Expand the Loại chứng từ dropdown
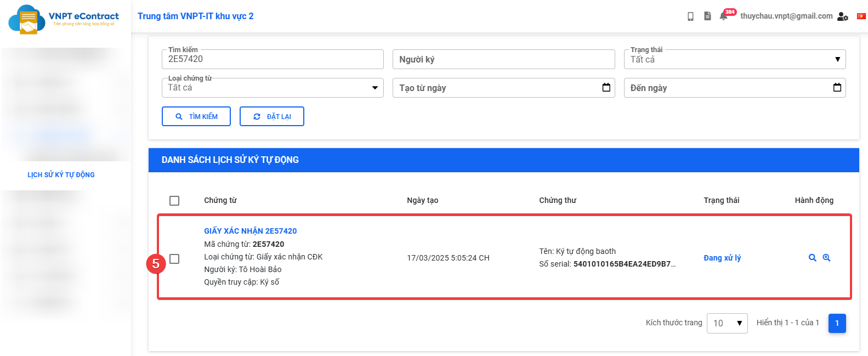 273,88
